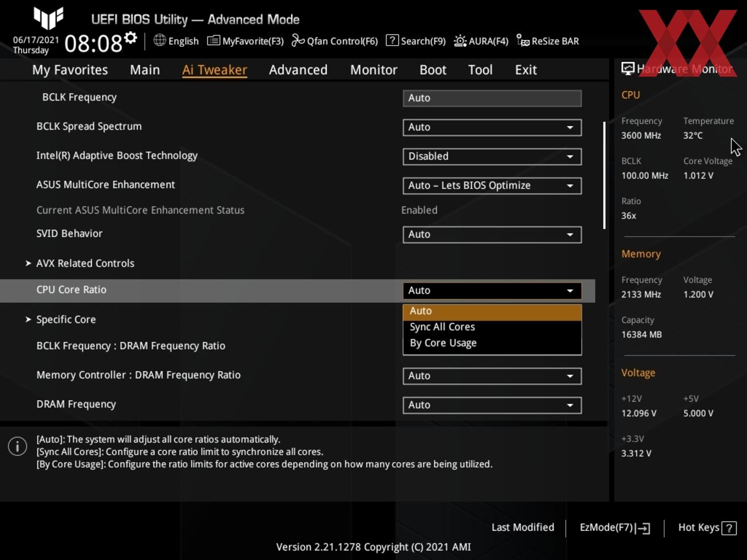Change language from English
The image size is (747, 560).
click(183, 41)
